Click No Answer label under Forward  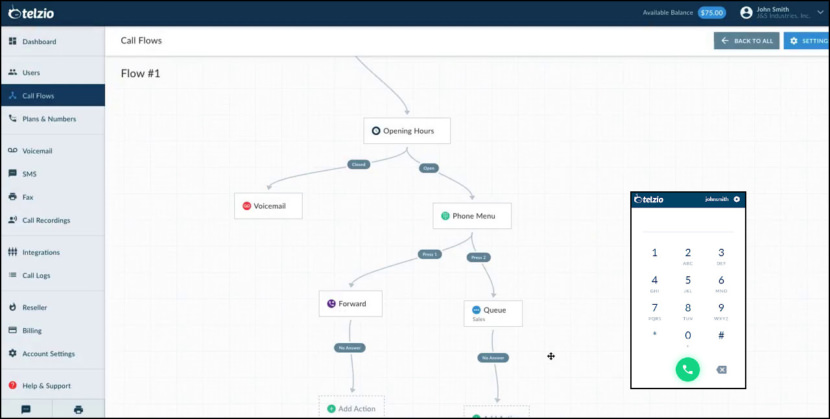tap(350, 348)
